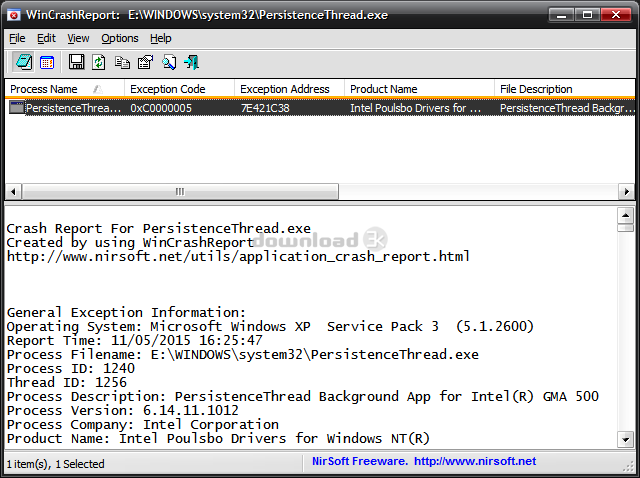Click the 'Process ID: 1240' line
Image resolution: width=640 pixels, height=478 pixels.
[x=71, y=369]
